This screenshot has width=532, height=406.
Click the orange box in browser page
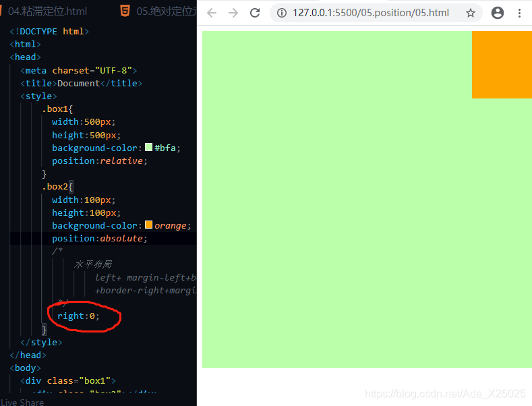(502, 65)
